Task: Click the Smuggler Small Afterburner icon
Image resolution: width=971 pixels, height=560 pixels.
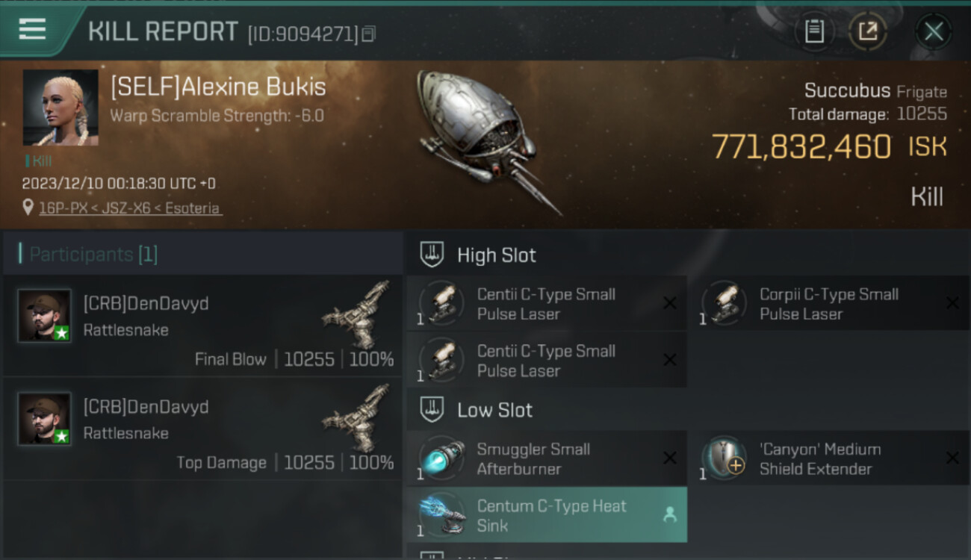Action: (x=441, y=458)
